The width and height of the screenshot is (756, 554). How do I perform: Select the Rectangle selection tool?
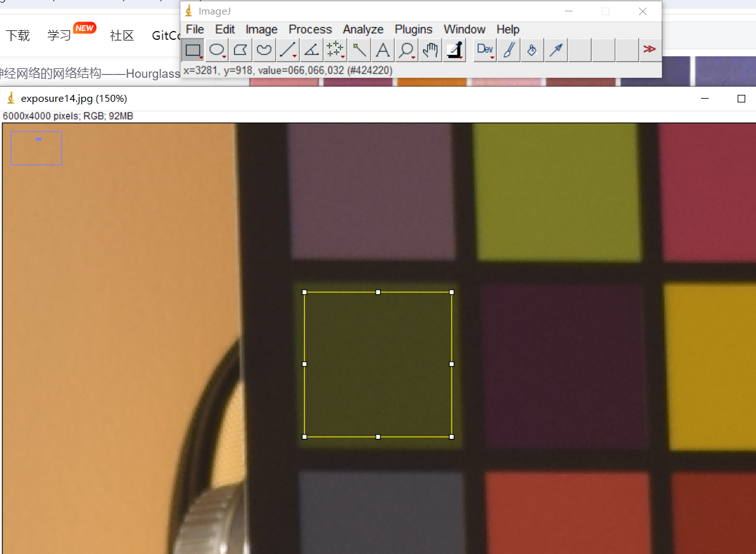pyautogui.click(x=193, y=50)
